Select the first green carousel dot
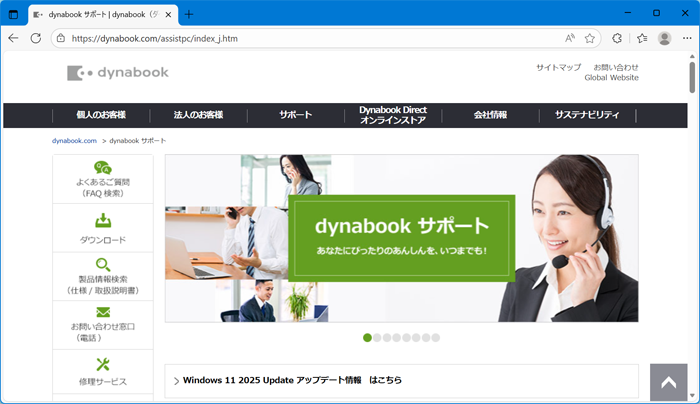The width and height of the screenshot is (700, 404). (368, 338)
